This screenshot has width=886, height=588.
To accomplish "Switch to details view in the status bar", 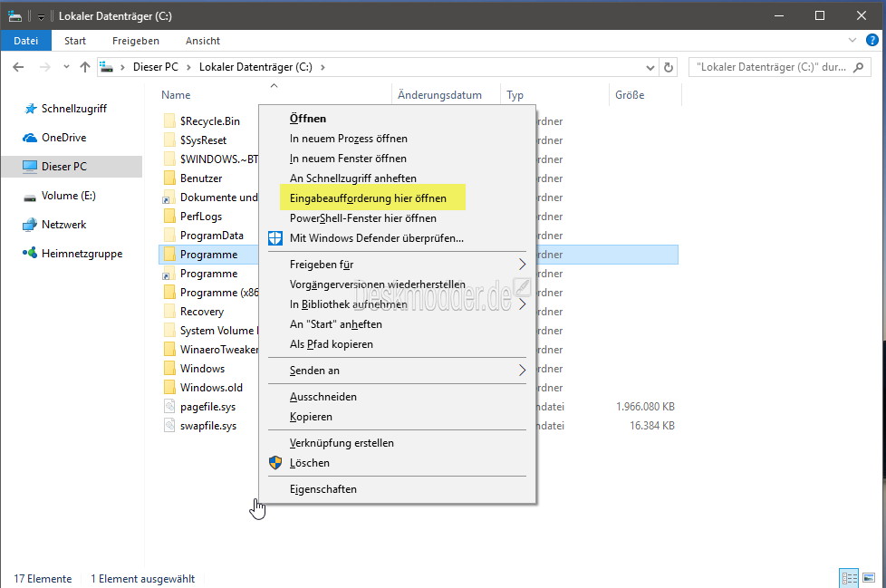I will point(849,578).
